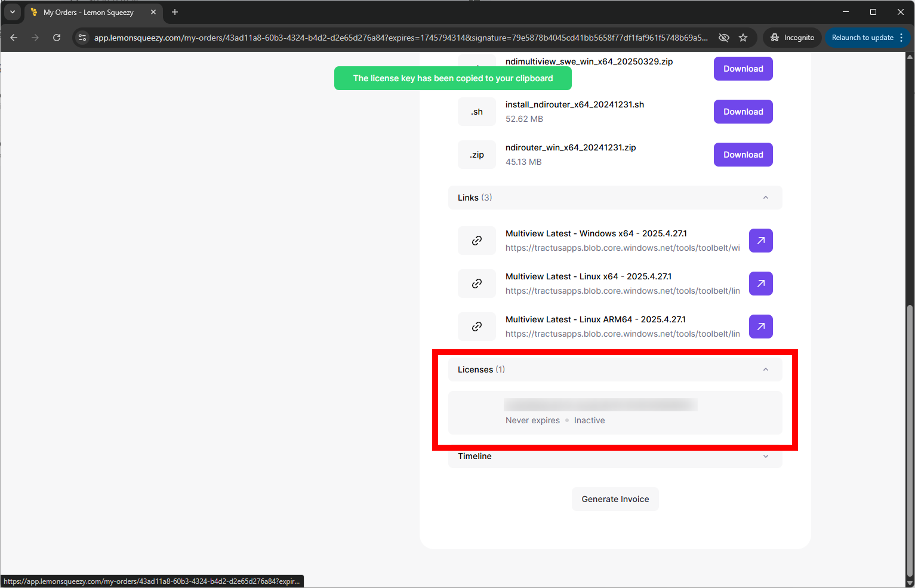Collapse the Licenses section
Viewport: 915px width, 588px height.
765,370
